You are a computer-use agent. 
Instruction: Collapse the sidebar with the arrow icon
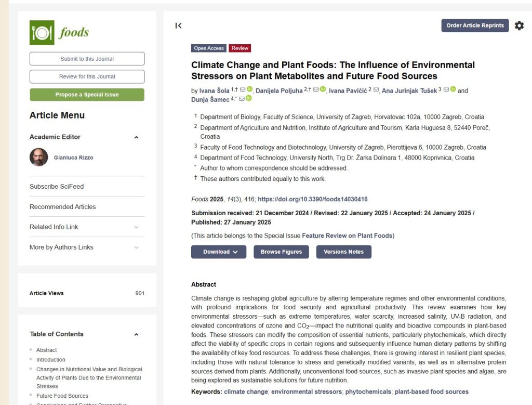[178, 25]
